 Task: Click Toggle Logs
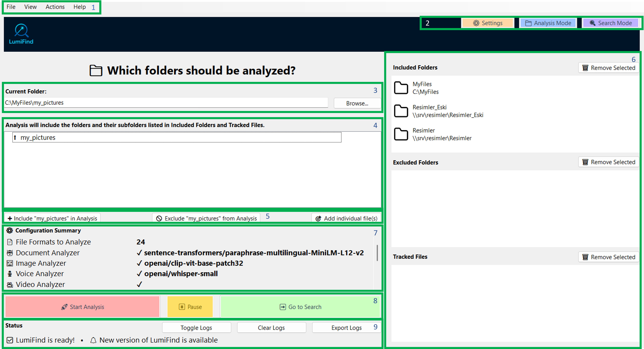point(197,328)
